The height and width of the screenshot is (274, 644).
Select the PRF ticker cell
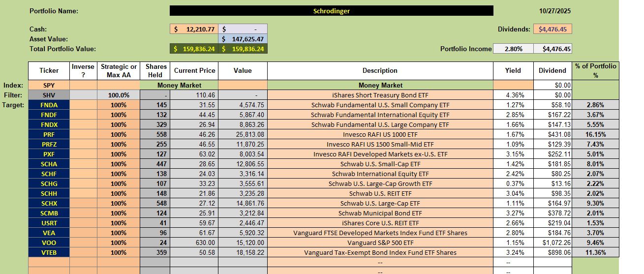[49, 134]
